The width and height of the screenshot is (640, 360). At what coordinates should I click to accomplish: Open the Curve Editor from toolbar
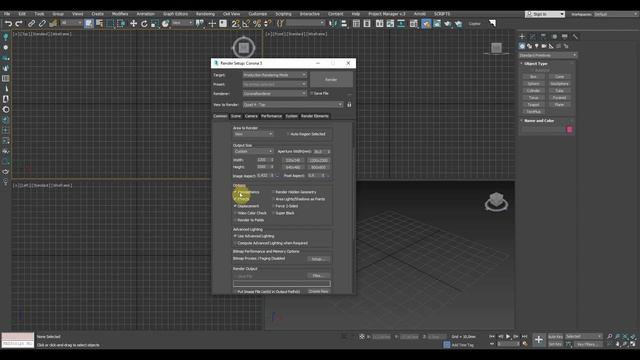pos(391,24)
